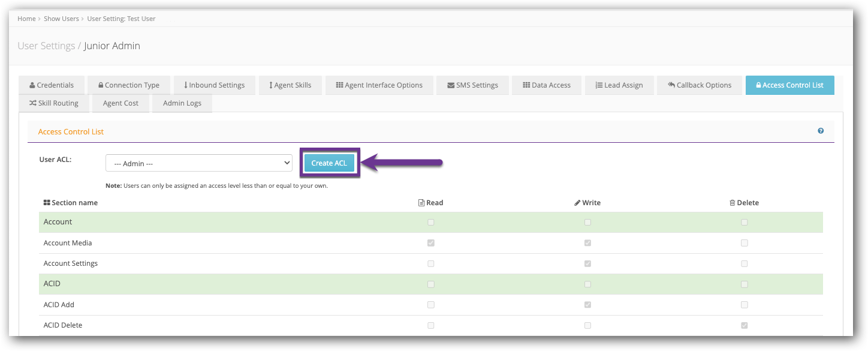Switch to the Data Access tab
This screenshot has height=351, width=868.
tap(546, 85)
